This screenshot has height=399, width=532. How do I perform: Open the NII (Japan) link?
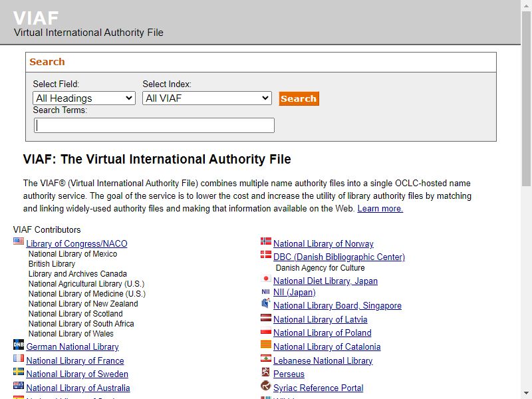tap(295, 292)
